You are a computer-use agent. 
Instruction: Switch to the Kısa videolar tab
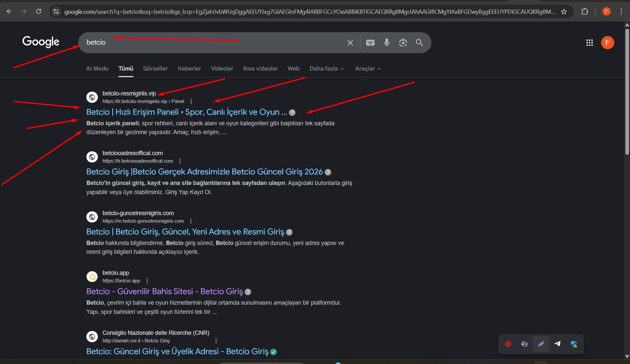coord(260,69)
